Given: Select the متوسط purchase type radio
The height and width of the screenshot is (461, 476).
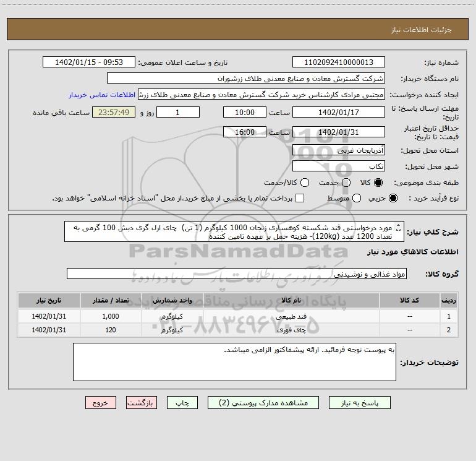Looking at the screenshot, I should pyautogui.click(x=357, y=198).
